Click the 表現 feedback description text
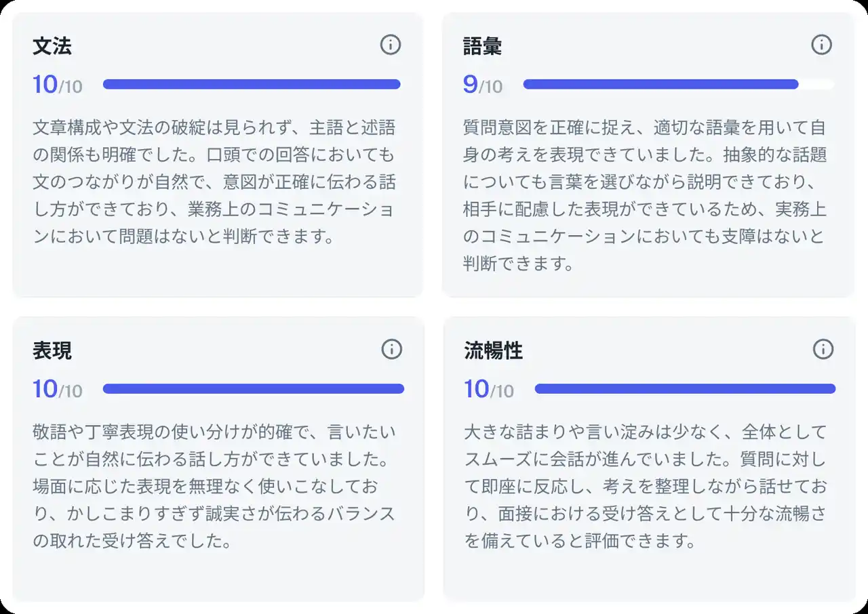 click(214, 487)
